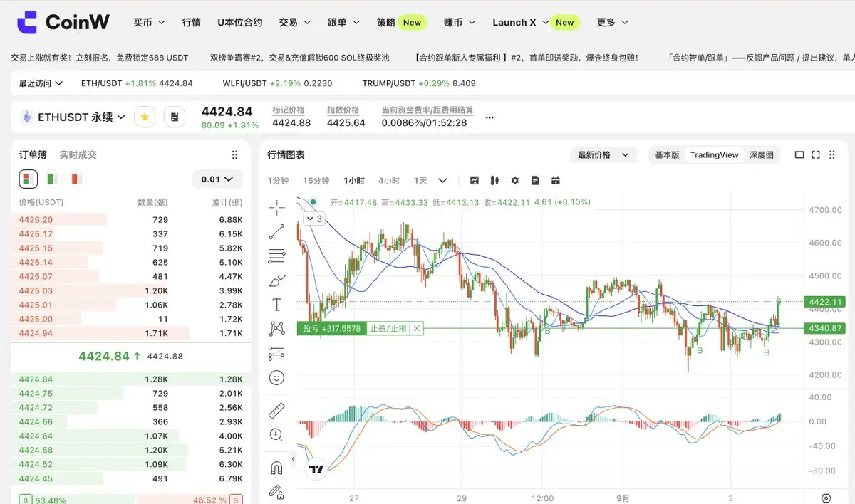Show sell orders only in order book
The width and height of the screenshot is (855, 504).
[x=76, y=179]
